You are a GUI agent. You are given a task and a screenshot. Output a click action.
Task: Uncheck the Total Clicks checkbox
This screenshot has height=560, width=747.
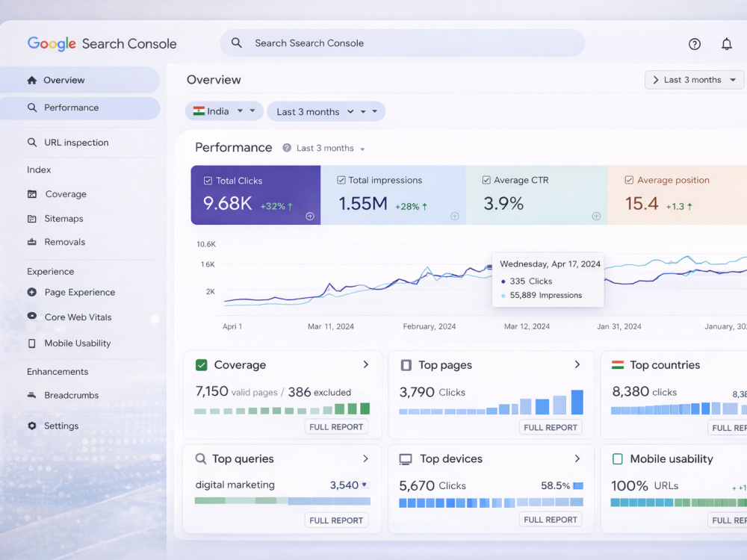click(208, 181)
